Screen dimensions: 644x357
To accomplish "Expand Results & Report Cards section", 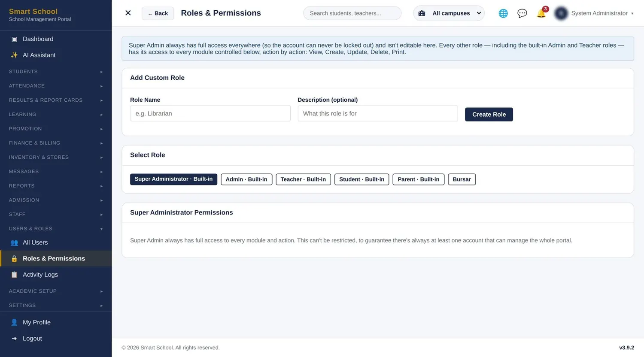I will tap(56, 100).
